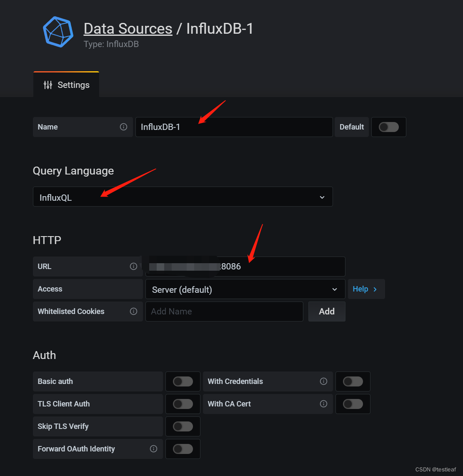The height and width of the screenshot is (476, 463).
Task: Enable the Basic auth toggle
Action: click(x=183, y=381)
